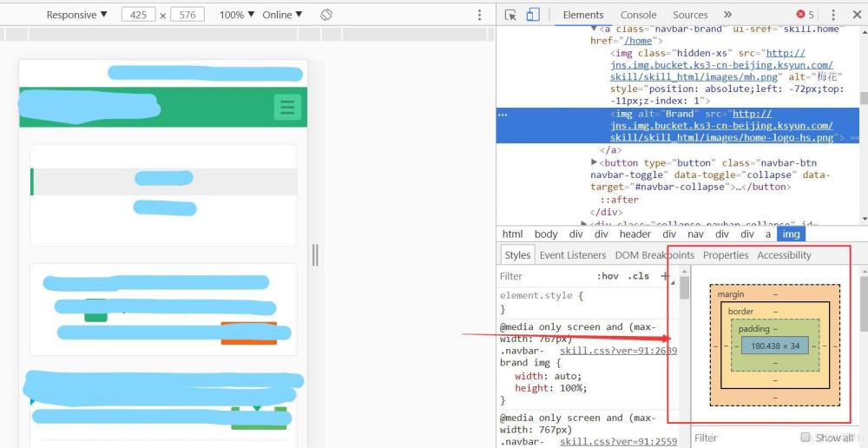Toggle the :hov element state button
Viewport: 868px width, 448px height.
pos(608,276)
